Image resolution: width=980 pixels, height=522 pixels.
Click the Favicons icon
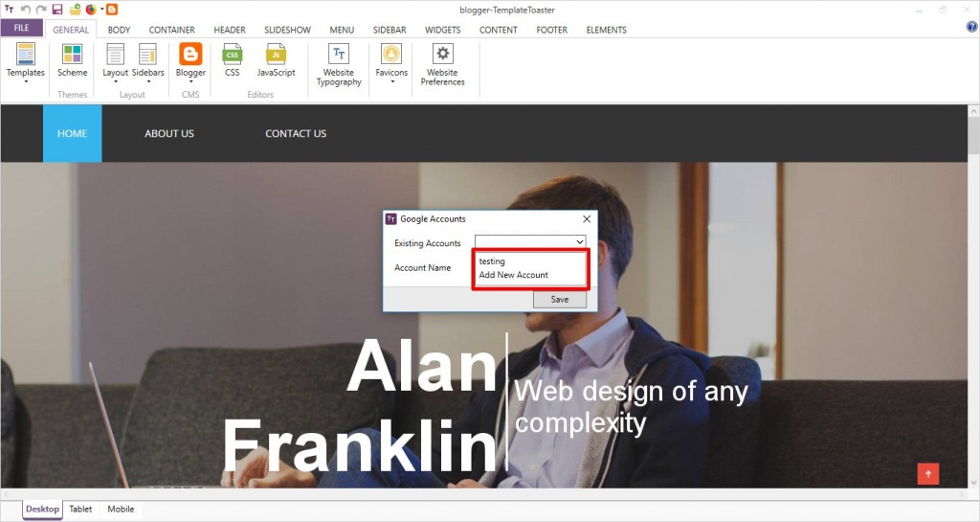[x=391, y=55]
